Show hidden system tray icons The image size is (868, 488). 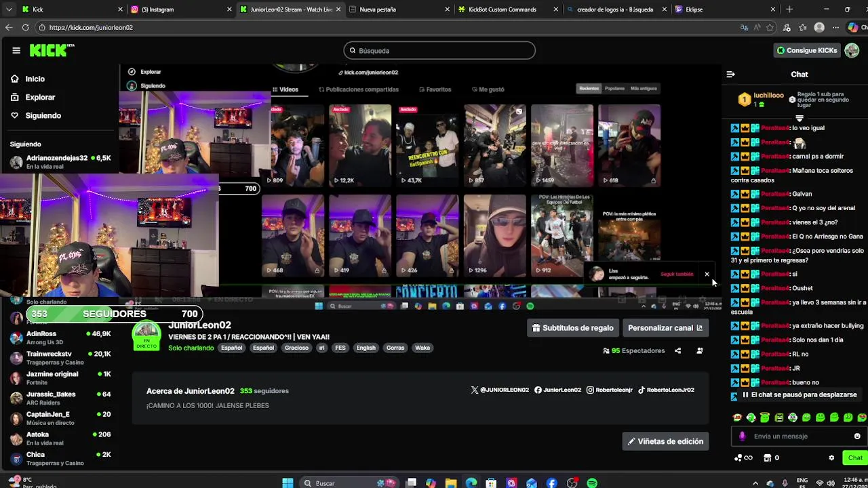(x=754, y=483)
